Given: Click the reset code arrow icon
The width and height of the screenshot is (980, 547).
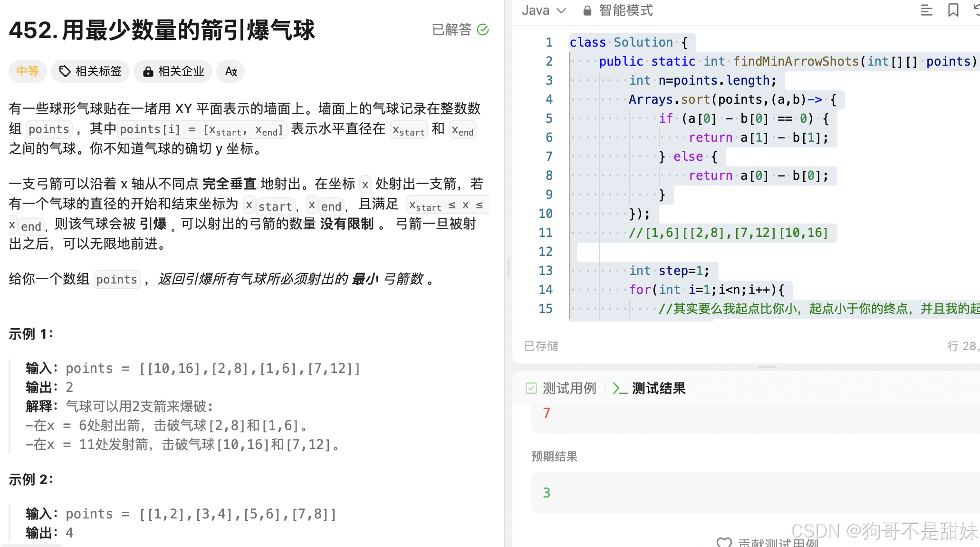Looking at the screenshot, I should [976, 10].
